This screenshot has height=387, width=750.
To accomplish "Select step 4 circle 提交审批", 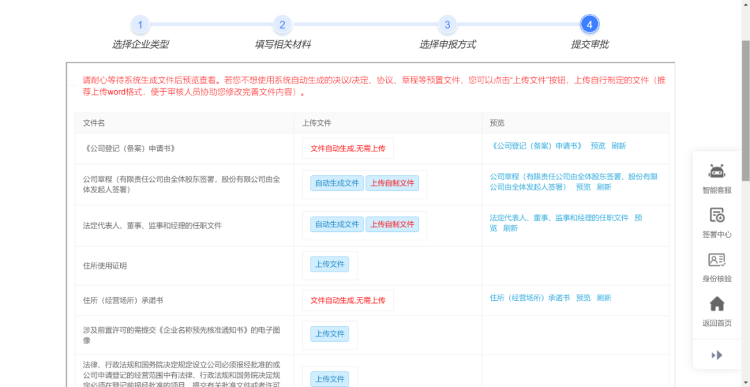I will pyautogui.click(x=589, y=24).
